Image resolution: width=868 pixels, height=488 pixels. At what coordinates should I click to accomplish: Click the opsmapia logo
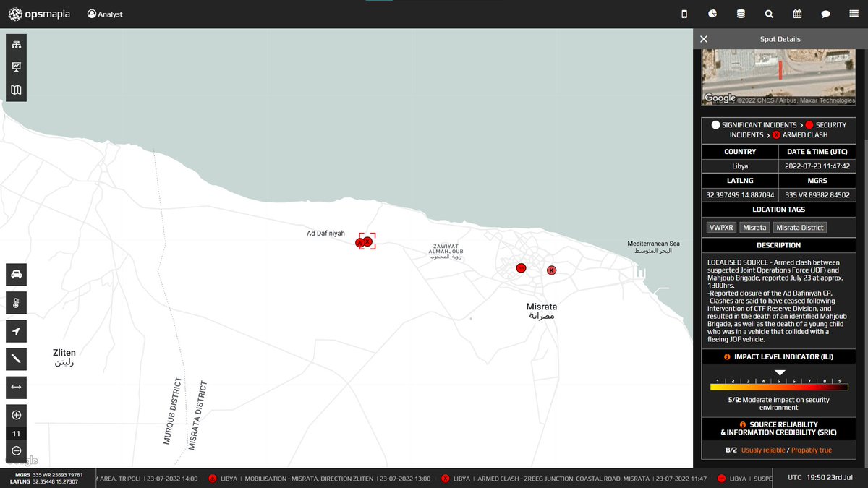(39, 14)
